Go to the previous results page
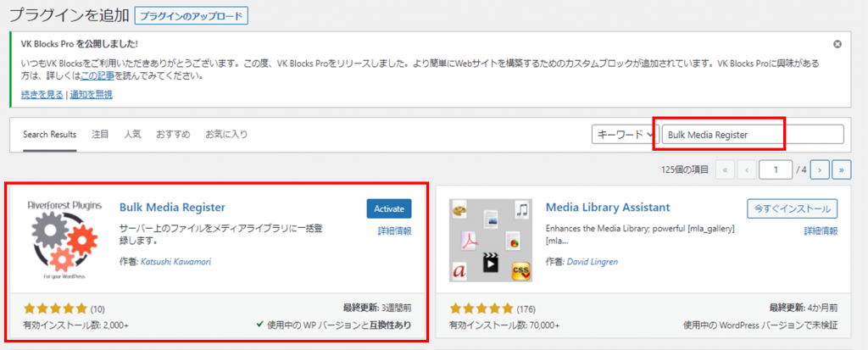The height and width of the screenshot is (350, 868). click(x=747, y=169)
